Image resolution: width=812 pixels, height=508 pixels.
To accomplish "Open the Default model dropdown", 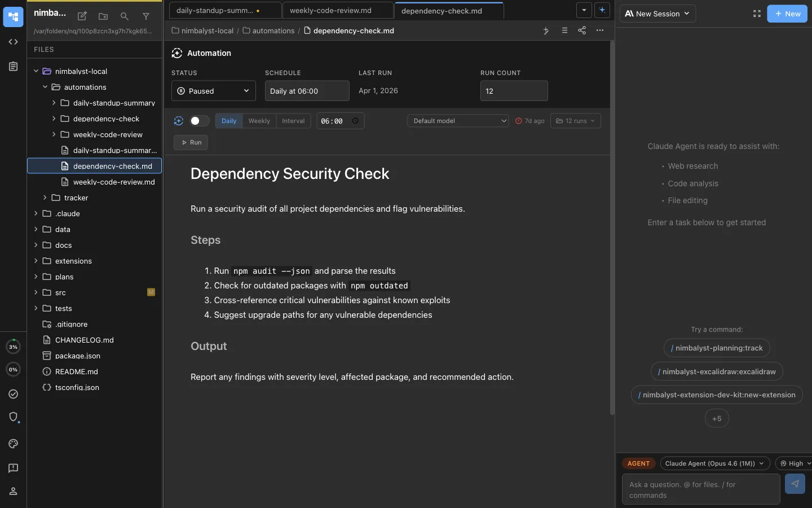I will (x=457, y=121).
